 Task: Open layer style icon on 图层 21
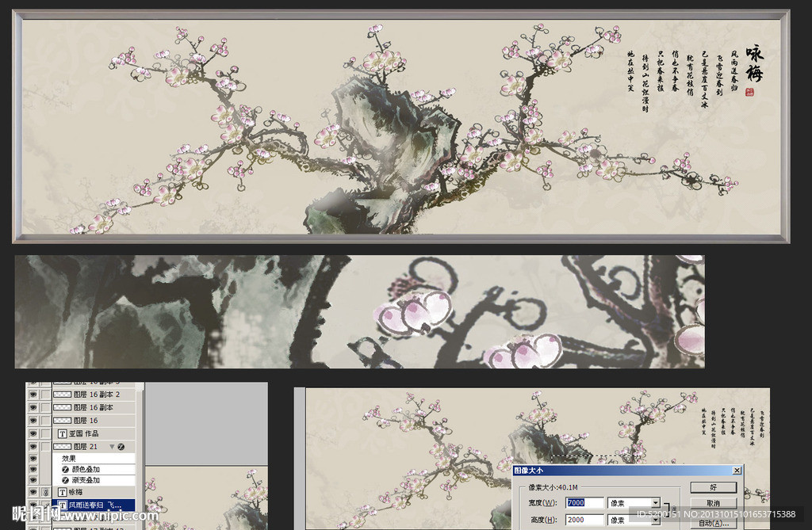(121, 447)
